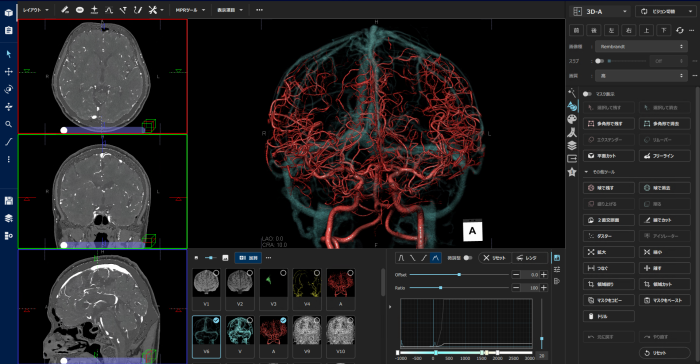
Task: Check the V9 thumbnail checkbox
Action: point(317,320)
